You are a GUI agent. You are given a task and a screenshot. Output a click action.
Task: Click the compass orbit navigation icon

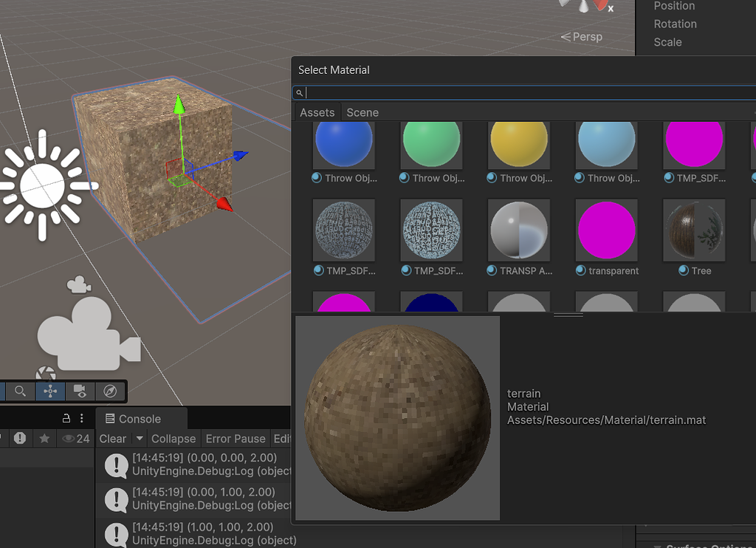click(108, 391)
